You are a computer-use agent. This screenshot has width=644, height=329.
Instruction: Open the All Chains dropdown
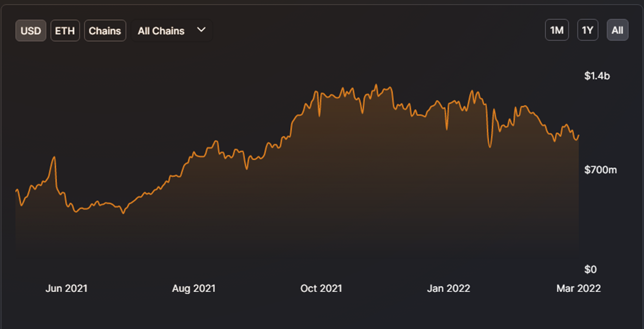171,31
